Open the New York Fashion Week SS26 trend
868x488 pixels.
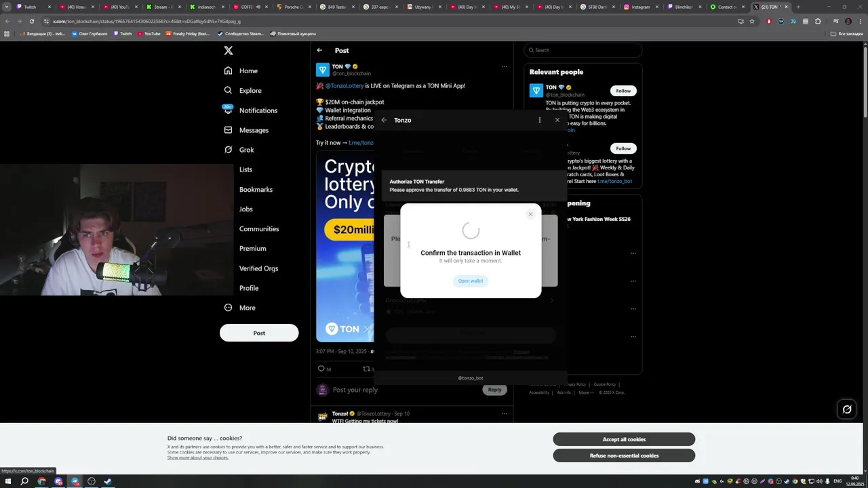click(x=599, y=219)
